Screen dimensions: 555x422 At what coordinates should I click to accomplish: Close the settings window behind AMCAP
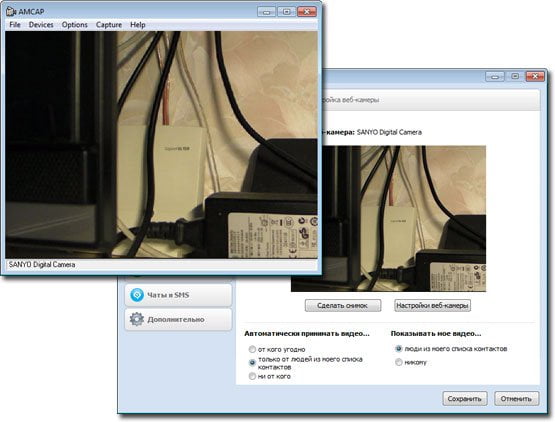pyautogui.click(x=535, y=76)
